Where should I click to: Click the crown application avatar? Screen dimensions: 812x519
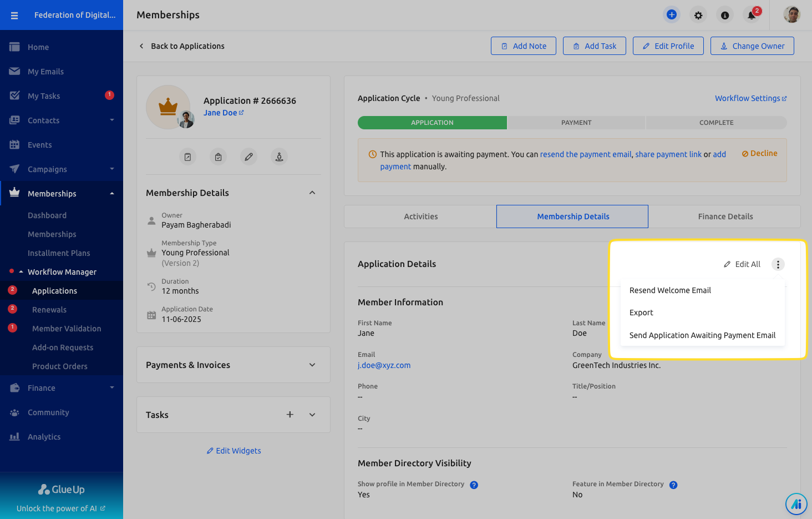[168, 107]
